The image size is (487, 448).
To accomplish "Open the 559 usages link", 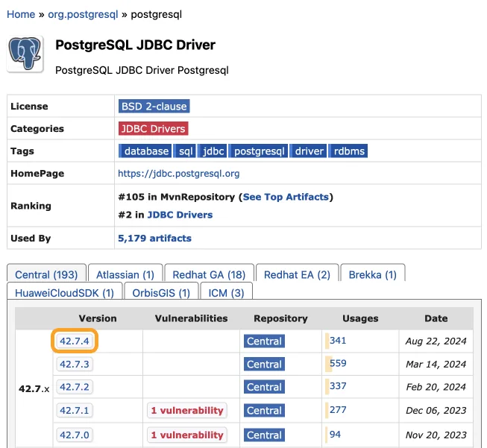I will (x=338, y=363).
